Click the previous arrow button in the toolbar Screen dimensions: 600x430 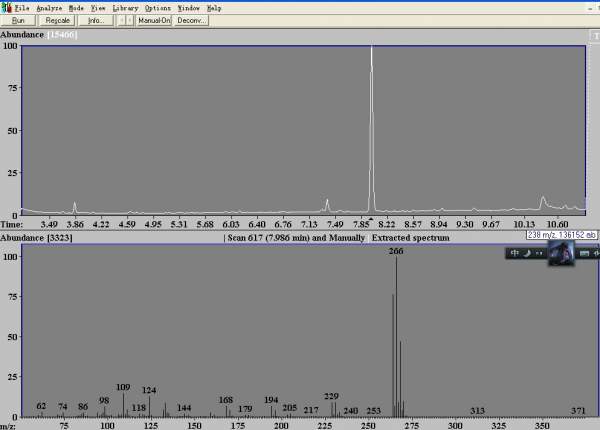(122, 20)
